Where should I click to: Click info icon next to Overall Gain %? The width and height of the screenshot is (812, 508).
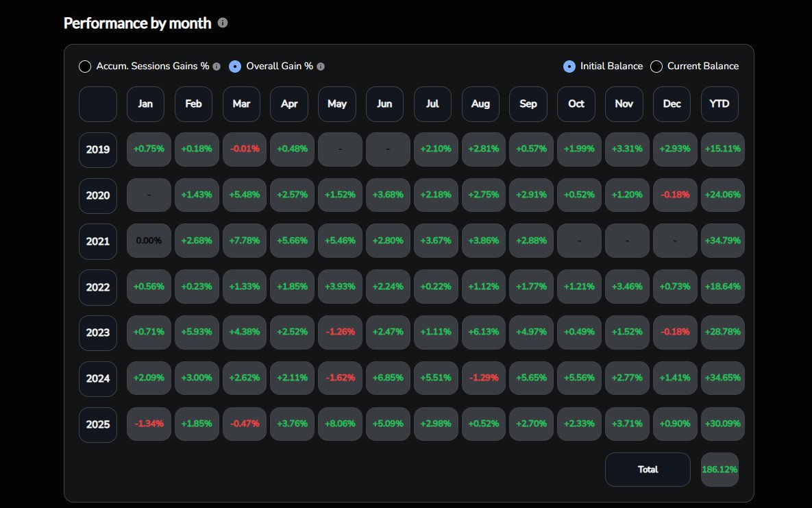(321, 66)
